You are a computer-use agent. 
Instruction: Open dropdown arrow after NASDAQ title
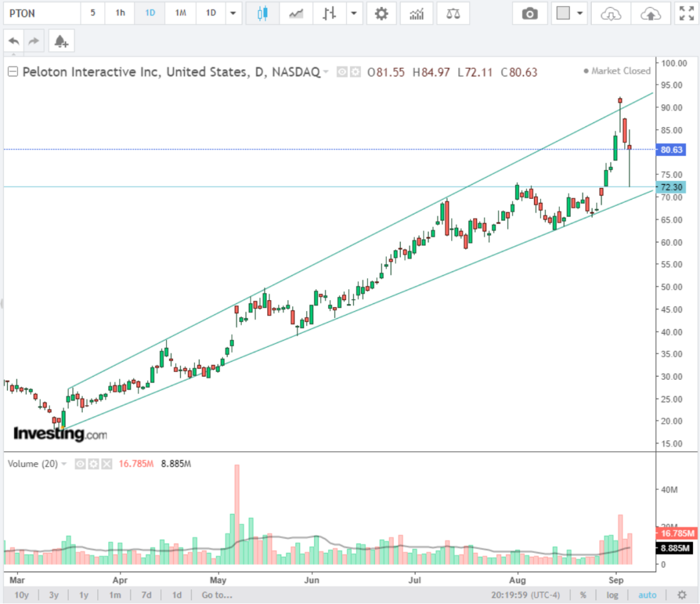click(326, 71)
